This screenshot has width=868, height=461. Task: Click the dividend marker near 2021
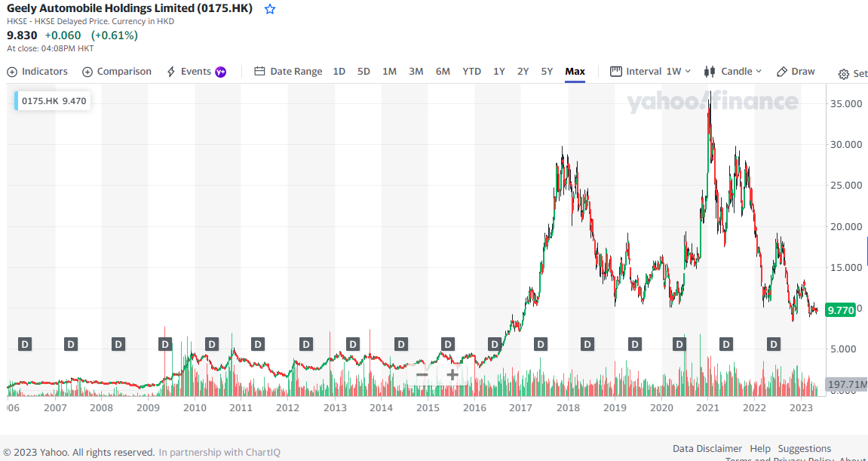[x=725, y=344]
